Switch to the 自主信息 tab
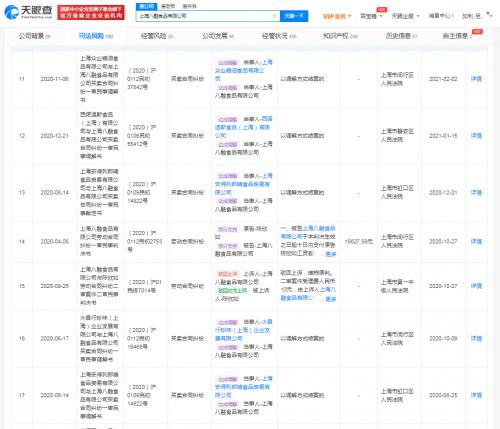Screen dimensions: 500x429 pyautogui.click(x=457, y=36)
